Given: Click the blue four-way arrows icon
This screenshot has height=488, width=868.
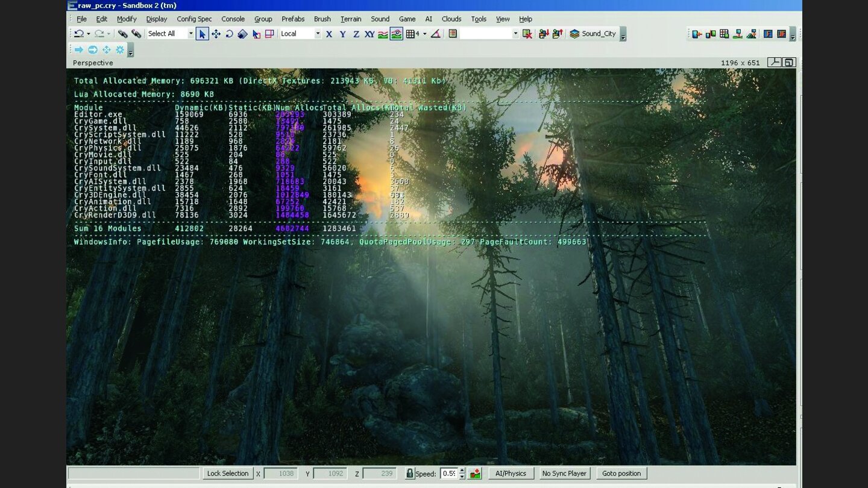Looking at the screenshot, I should (106, 50).
